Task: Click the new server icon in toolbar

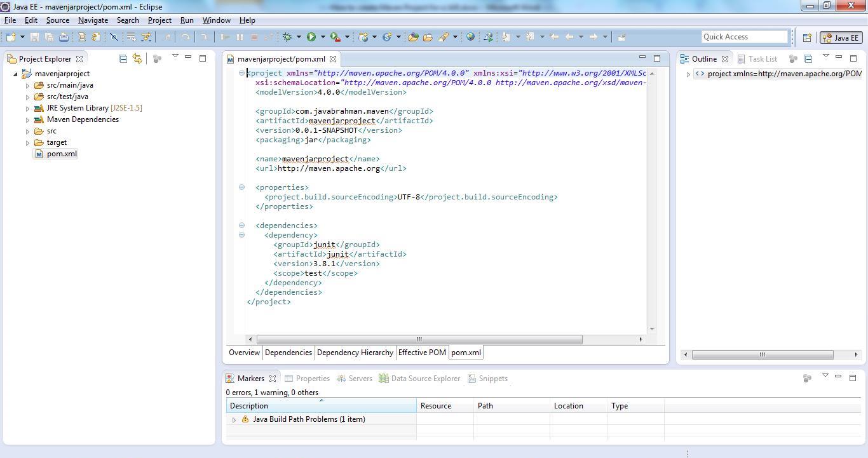Action: 363,37
